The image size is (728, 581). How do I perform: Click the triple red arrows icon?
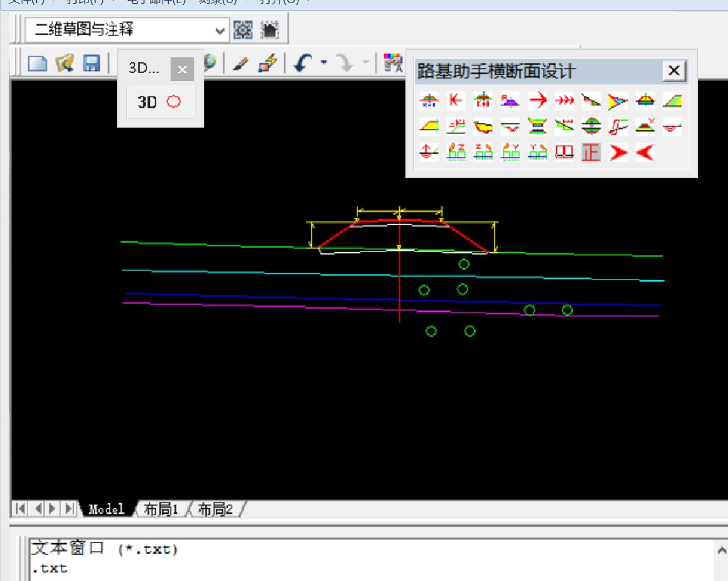(564, 100)
